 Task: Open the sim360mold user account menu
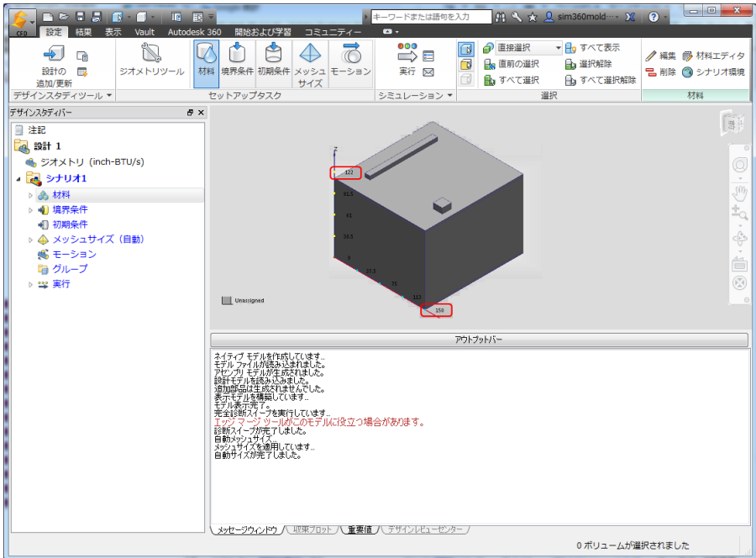coord(581,17)
